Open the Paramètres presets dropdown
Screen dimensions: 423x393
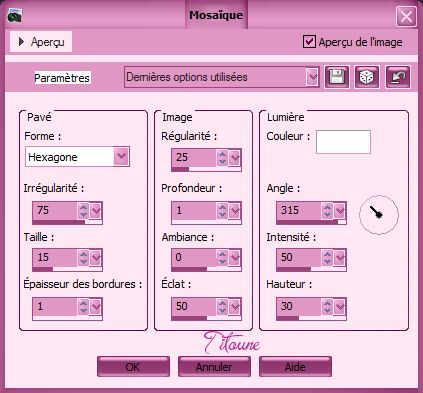[312, 77]
